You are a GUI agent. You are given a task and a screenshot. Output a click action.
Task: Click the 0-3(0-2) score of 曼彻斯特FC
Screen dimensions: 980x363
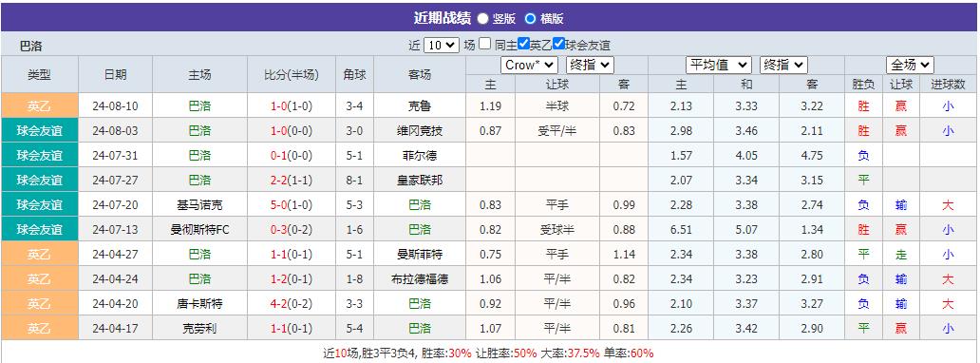[x=292, y=230]
